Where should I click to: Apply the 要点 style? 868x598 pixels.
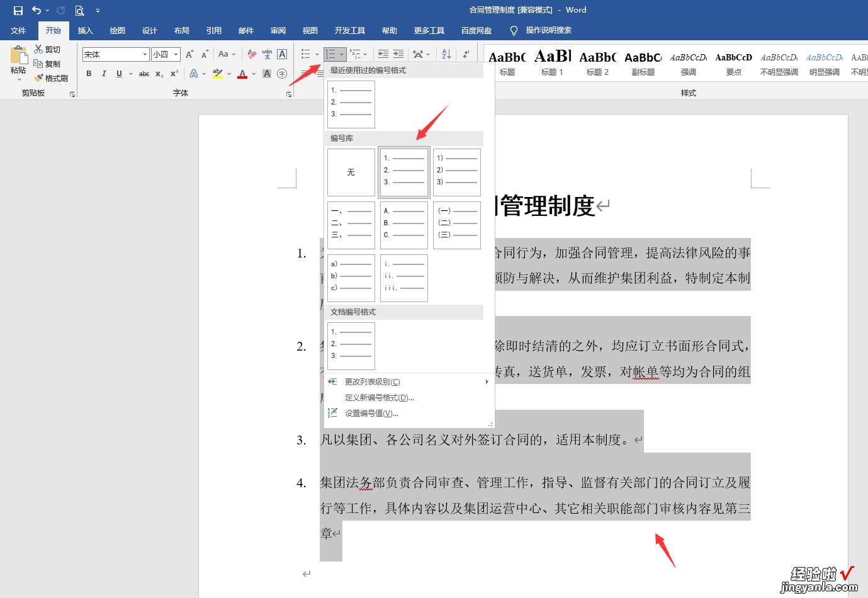coord(733,63)
